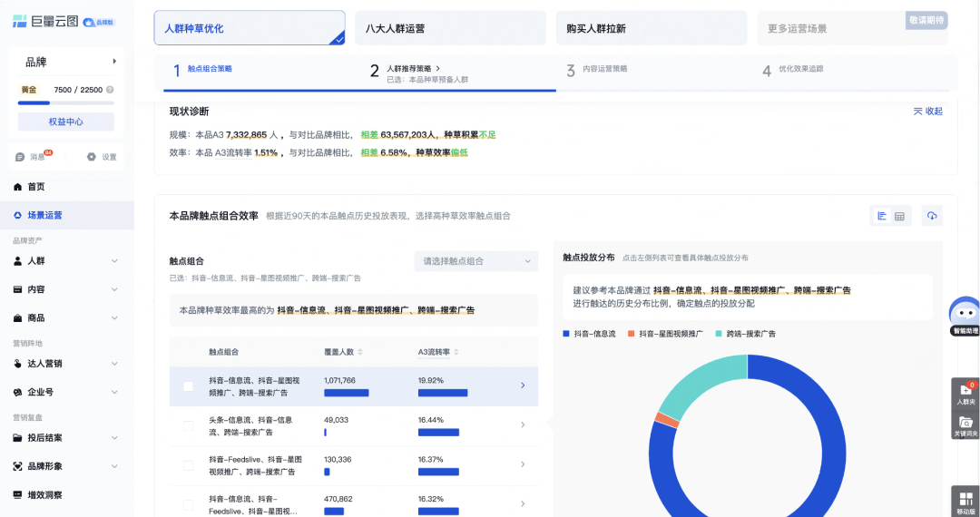Click the help icon beside 7500 / 22500

[110, 90]
